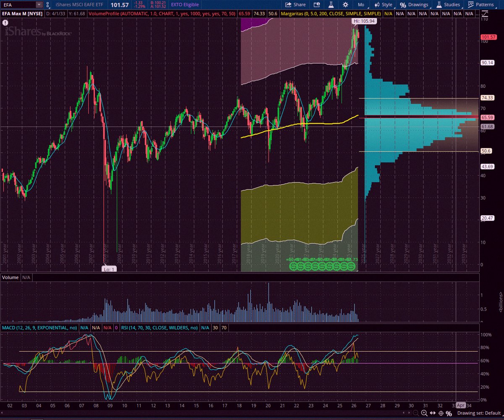Click the 61.68 price axis label
This screenshot has width=504, height=420.
487,126
